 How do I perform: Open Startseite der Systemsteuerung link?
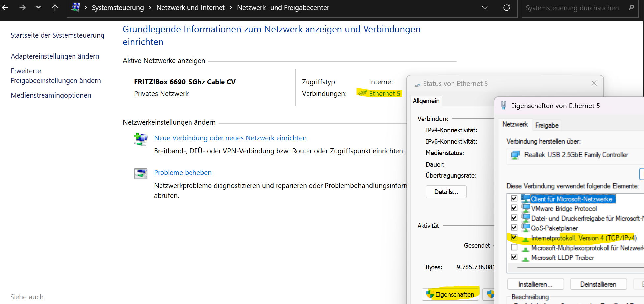(57, 35)
